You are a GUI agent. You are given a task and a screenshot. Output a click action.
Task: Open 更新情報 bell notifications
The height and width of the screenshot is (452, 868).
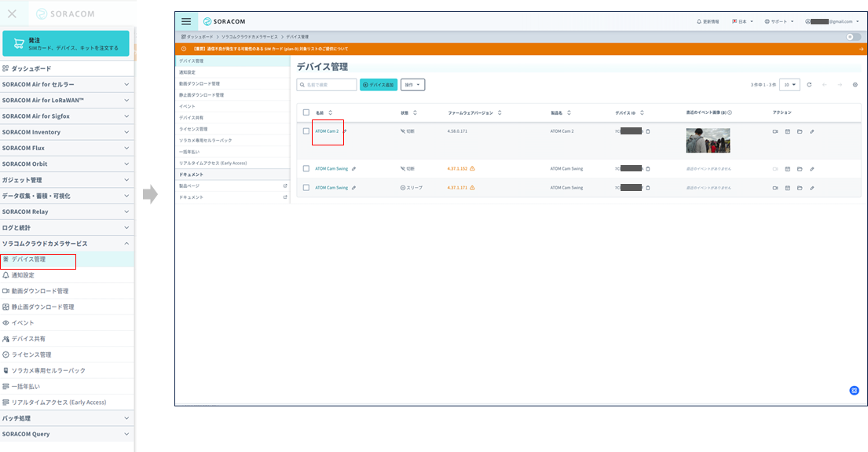tap(708, 21)
